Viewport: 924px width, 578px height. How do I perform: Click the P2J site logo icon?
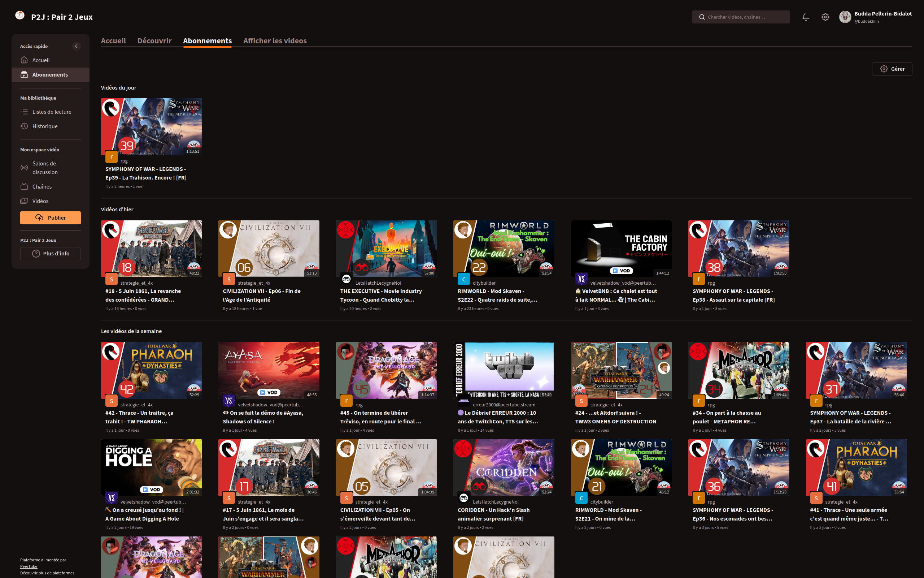[x=20, y=16]
